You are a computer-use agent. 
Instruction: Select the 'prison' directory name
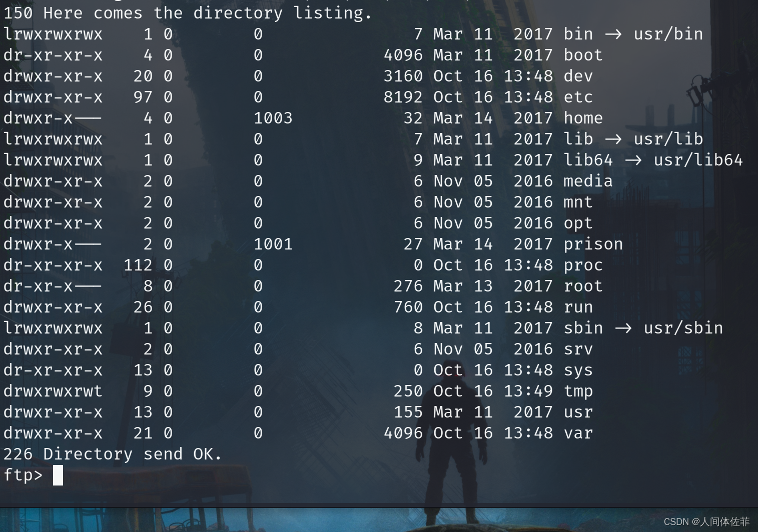[593, 244]
